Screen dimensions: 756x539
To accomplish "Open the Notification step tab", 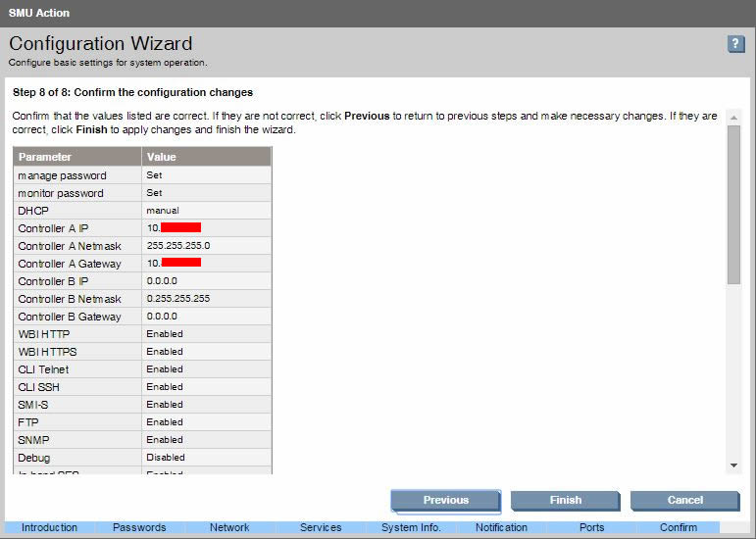I will coord(501,528).
